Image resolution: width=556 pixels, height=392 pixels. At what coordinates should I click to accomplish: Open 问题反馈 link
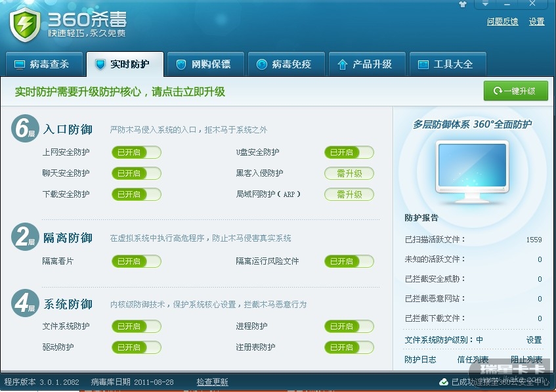[x=502, y=22]
